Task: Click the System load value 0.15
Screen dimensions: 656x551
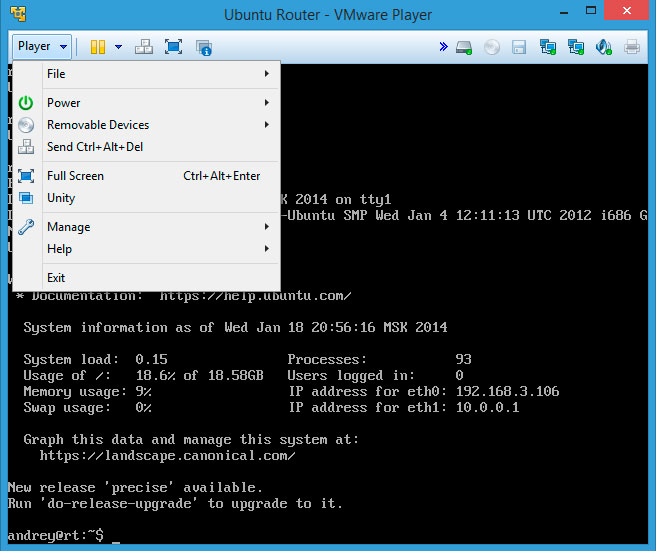Action: 151,359
